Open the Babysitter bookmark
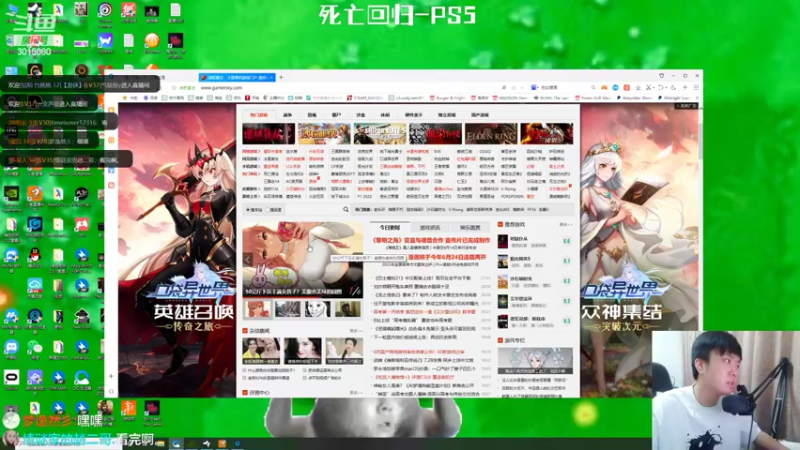800x450 pixels. point(635,98)
